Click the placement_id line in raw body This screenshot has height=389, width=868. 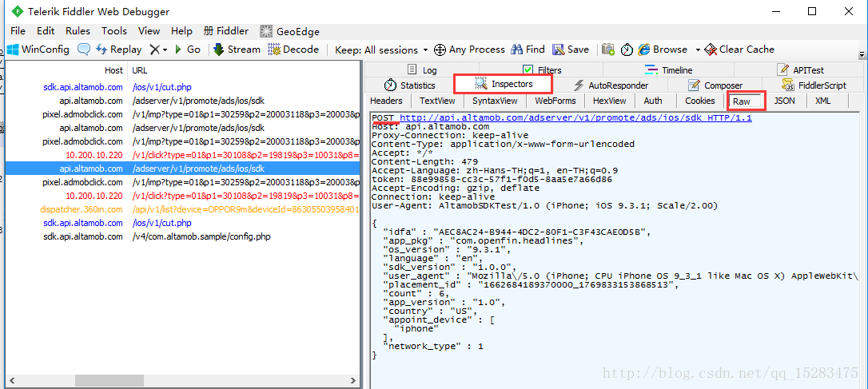point(529,284)
